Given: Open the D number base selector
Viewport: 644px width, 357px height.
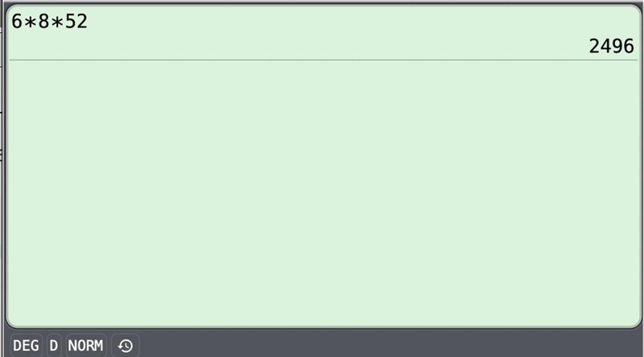Looking at the screenshot, I should click(54, 346).
